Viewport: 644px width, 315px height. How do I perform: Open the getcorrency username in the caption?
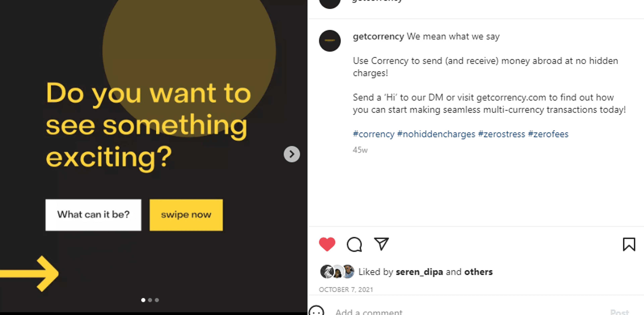[378, 37]
